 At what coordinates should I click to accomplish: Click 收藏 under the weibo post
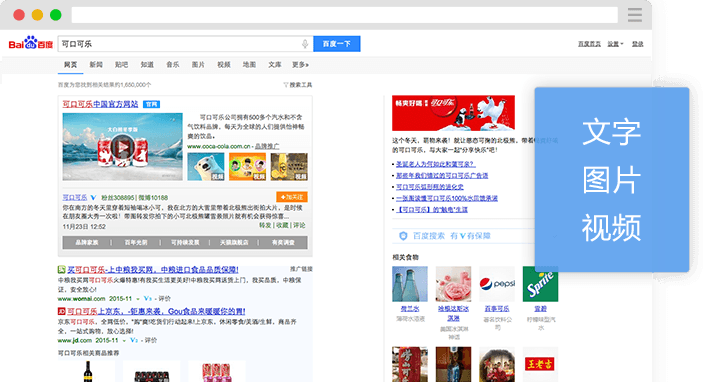282,225
